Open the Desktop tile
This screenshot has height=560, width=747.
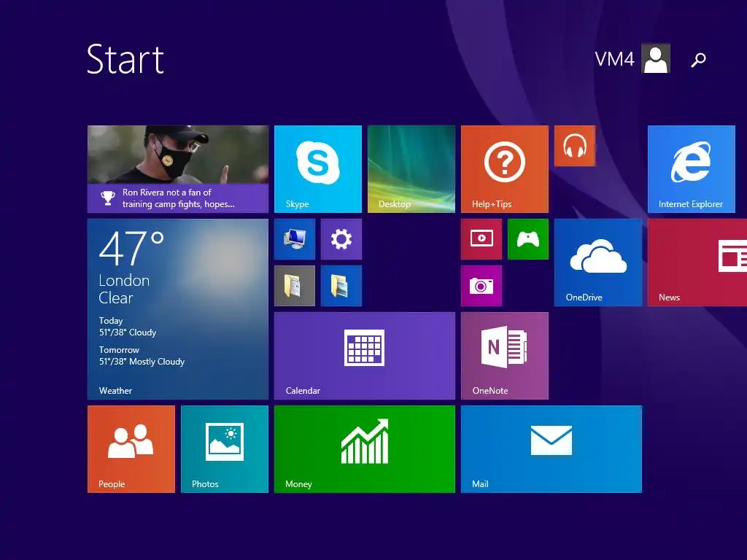click(x=411, y=169)
